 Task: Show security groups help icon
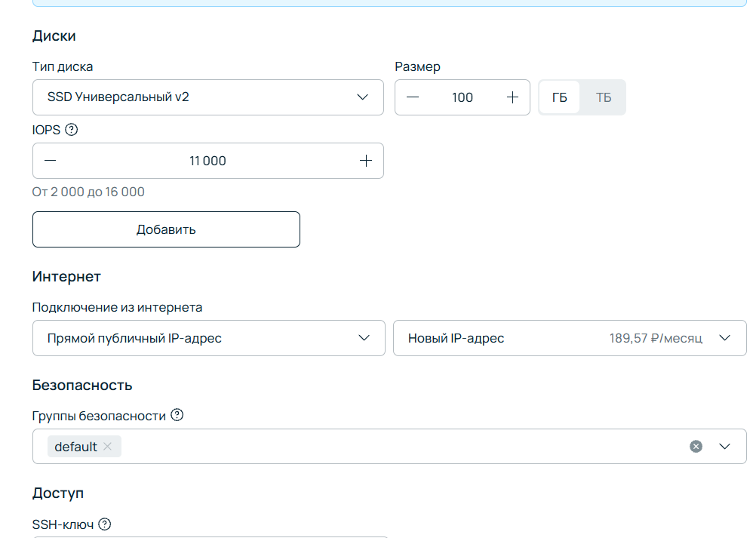pos(177,415)
